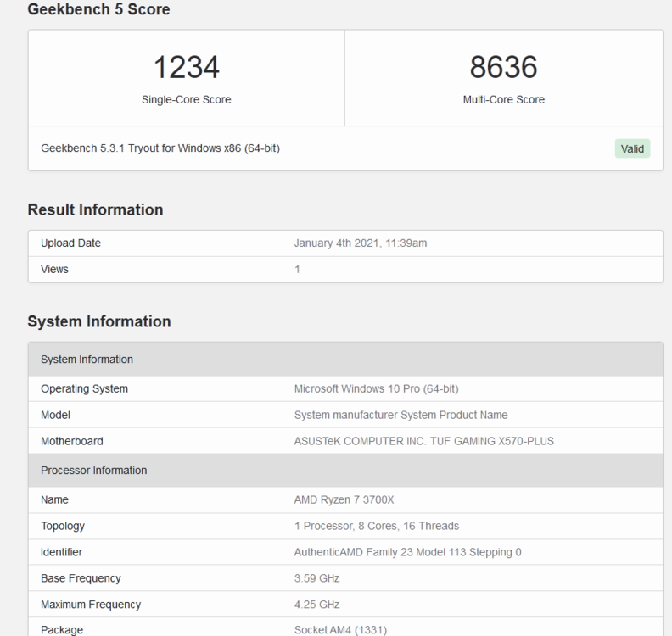Click the ASUSTeK TUF GAMING X570-PLUS motherboard value
The image size is (672, 636).
pos(423,441)
